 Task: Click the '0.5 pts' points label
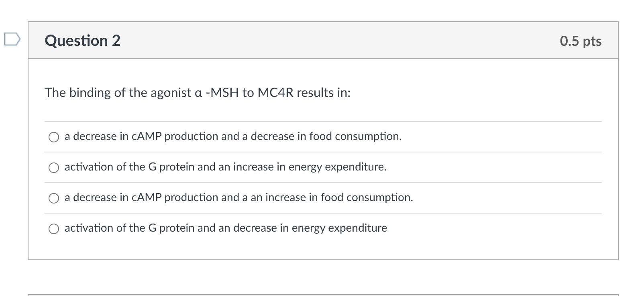581,41
